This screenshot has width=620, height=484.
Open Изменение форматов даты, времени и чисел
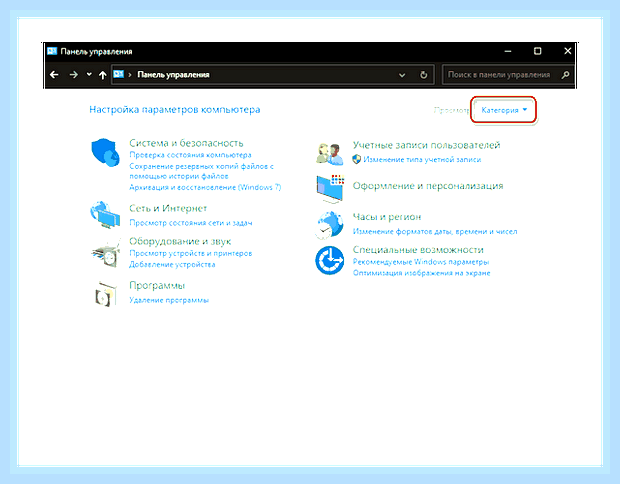tap(435, 232)
